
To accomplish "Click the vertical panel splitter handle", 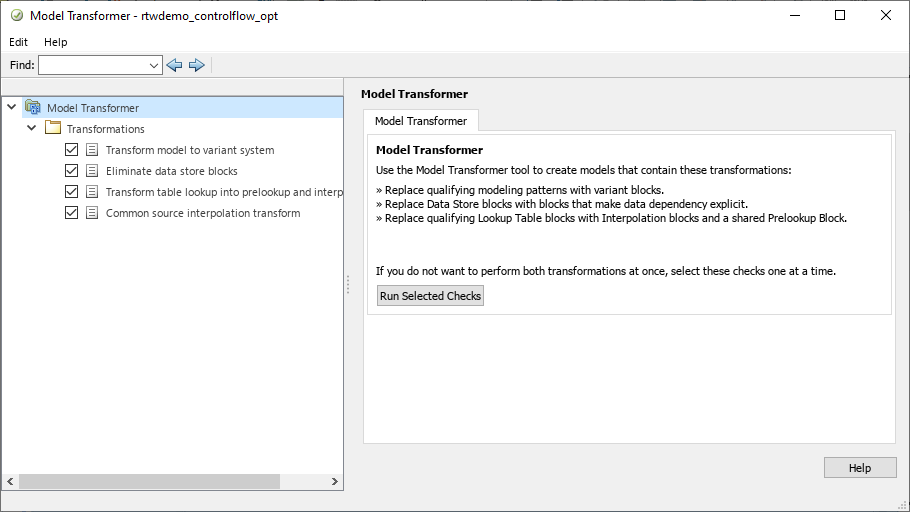I will (x=348, y=284).
